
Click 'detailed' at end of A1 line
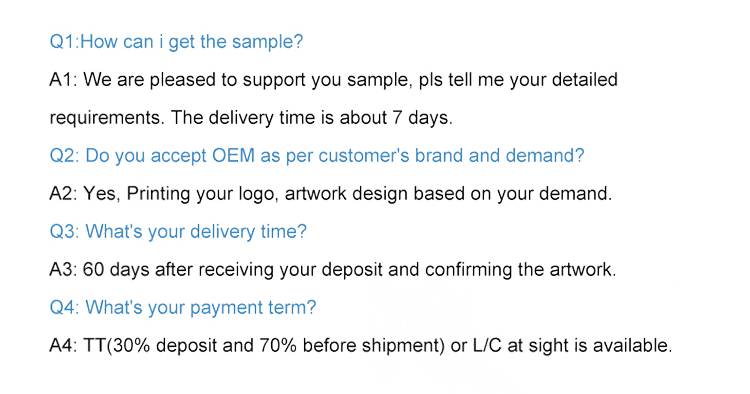click(585, 79)
